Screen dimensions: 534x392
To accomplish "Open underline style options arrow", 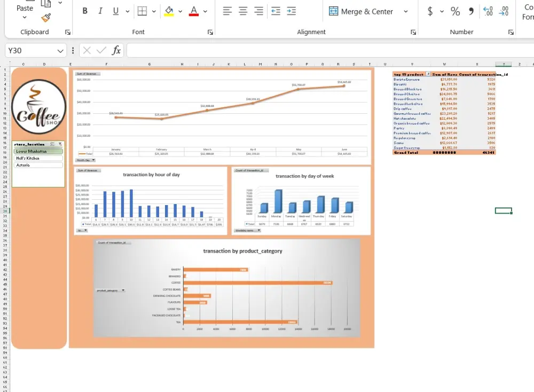I will click(128, 11).
